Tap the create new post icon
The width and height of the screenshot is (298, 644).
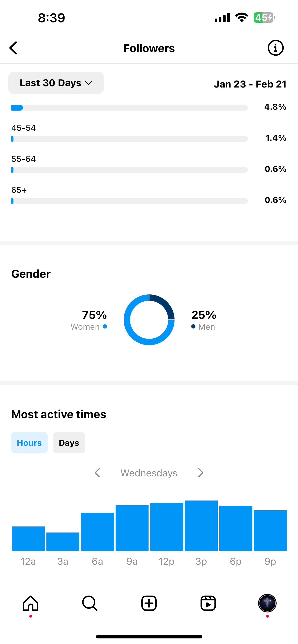click(149, 603)
